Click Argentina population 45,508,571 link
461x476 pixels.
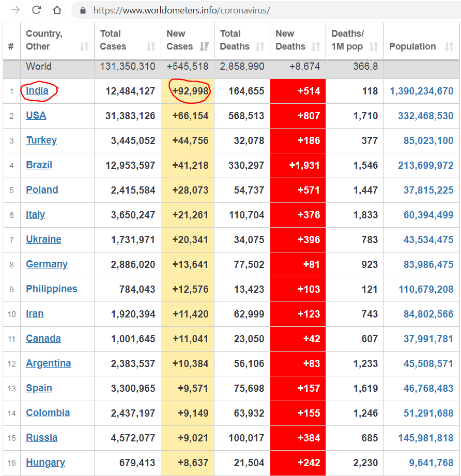(x=428, y=363)
